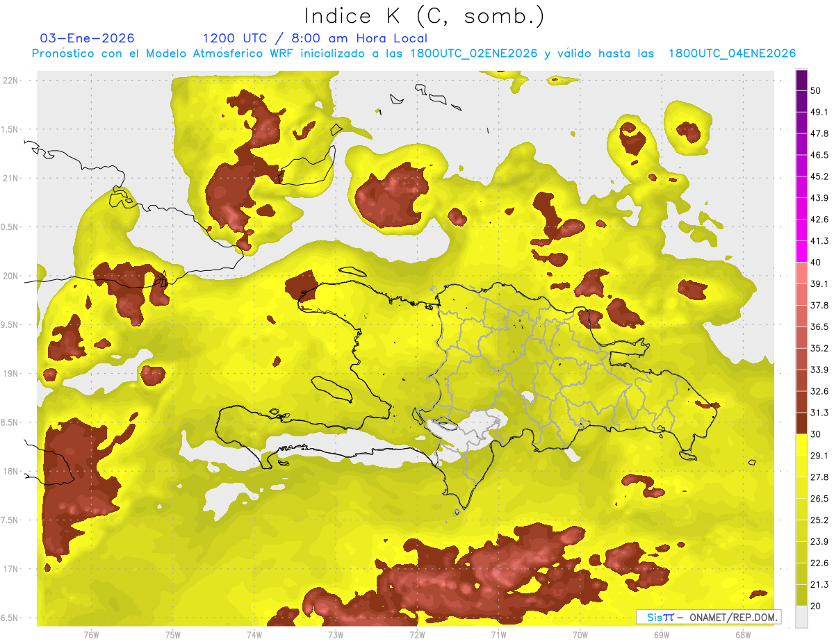The height and width of the screenshot is (644, 834).
Task: Click the colorbar value '25.2'
Action: 819,520
